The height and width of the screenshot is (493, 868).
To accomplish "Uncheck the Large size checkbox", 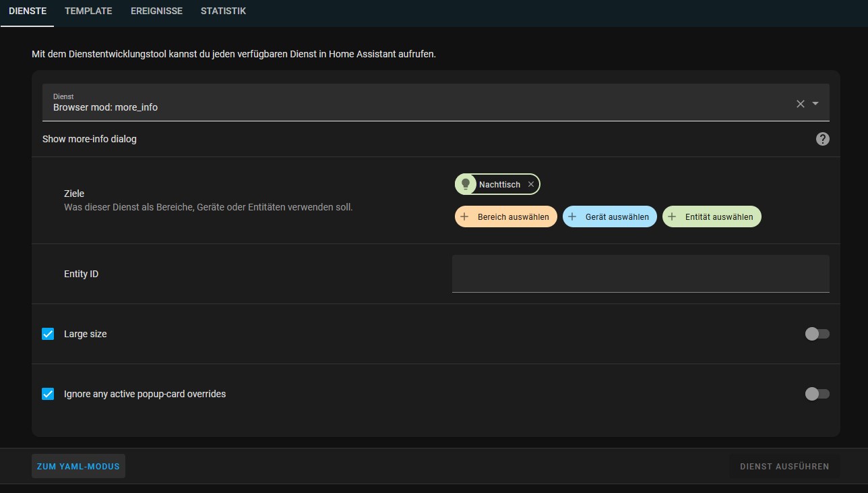I will click(47, 333).
